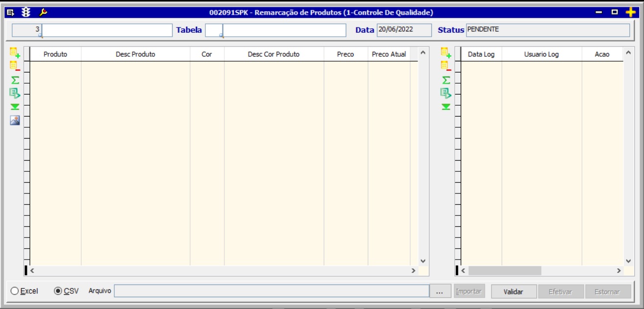Click the Acao column header
The width and height of the screenshot is (644, 309).
(x=602, y=54)
